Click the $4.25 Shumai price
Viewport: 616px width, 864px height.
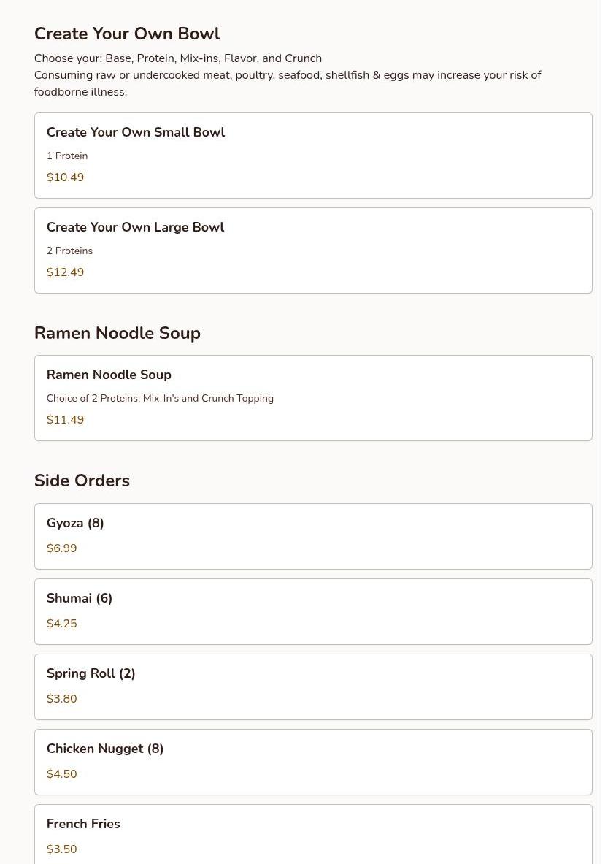pos(61,623)
